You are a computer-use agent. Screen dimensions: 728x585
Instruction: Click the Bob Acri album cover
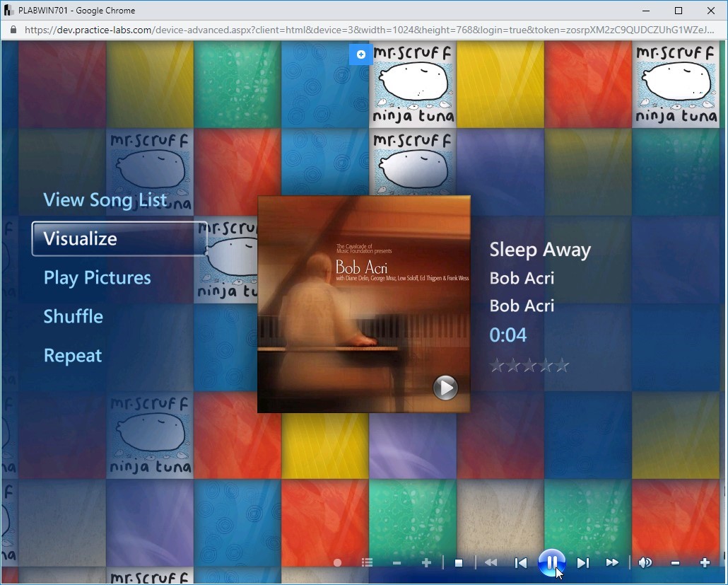(x=364, y=304)
